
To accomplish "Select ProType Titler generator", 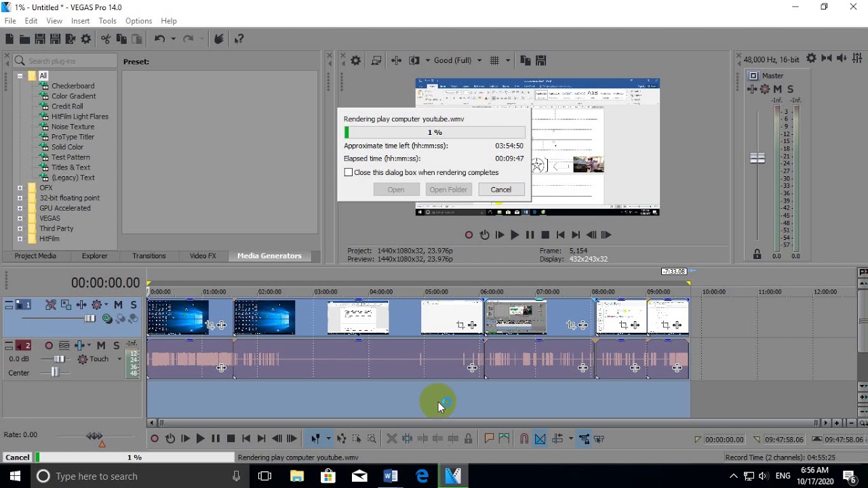I will (73, 137).
